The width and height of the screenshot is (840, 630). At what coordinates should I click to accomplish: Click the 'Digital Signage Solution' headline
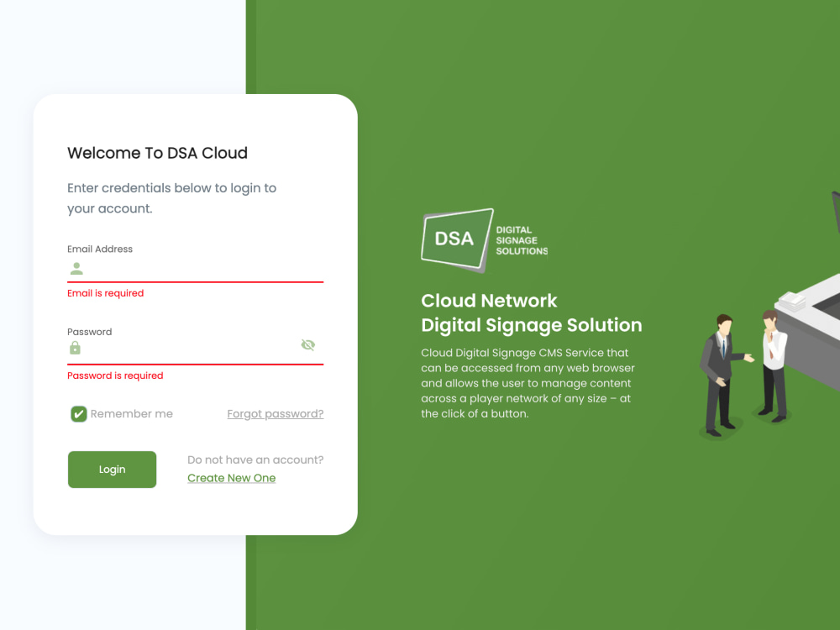coord(532,325)
